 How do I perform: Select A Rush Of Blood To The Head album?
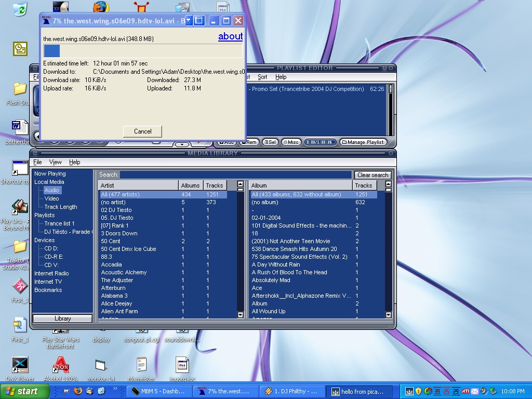point(313,272)
